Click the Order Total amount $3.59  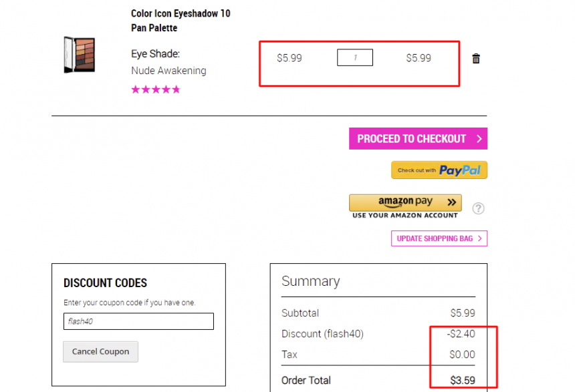point(463,380)
